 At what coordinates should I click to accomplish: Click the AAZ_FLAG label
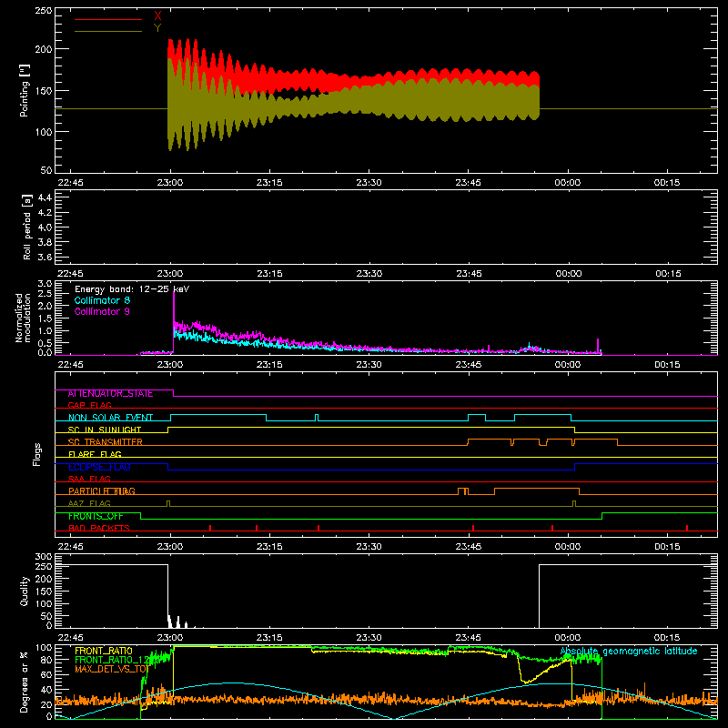(x=89, y=503)
